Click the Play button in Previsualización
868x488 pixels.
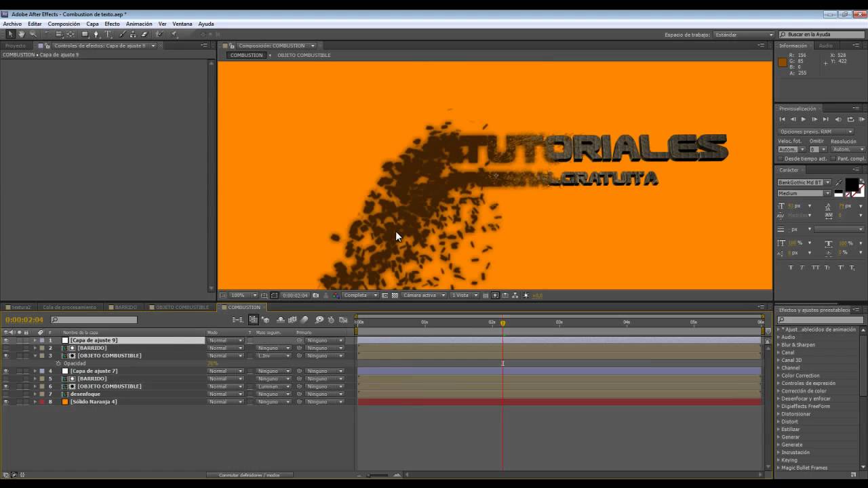pos(803,119)
